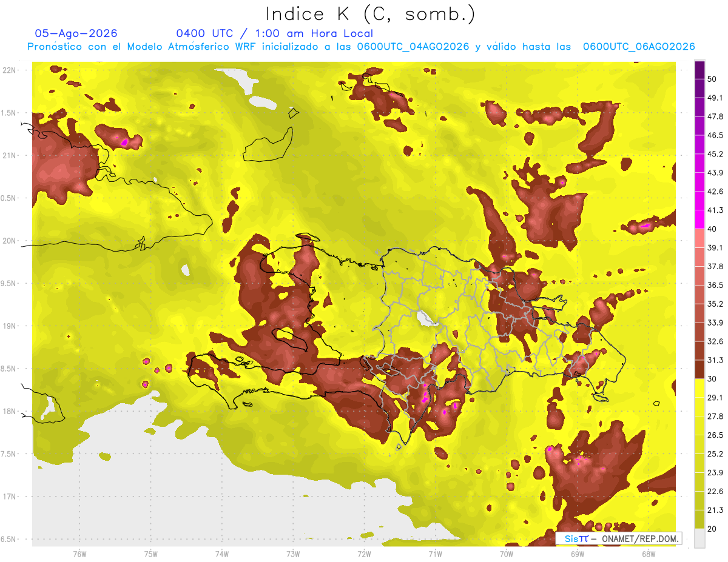
Task: Click the legend value "50"
Action: pyautogui.click(x=712, y=79)
